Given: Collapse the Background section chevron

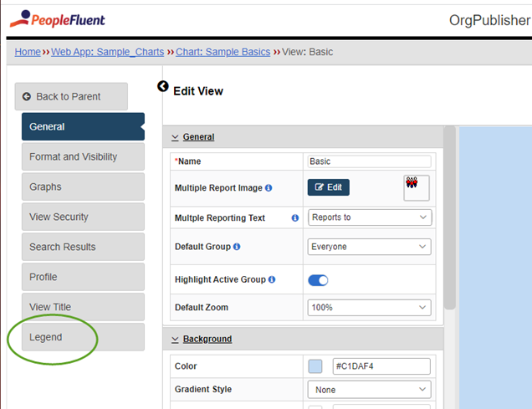Looking at the screenshot, I should 175,340.
